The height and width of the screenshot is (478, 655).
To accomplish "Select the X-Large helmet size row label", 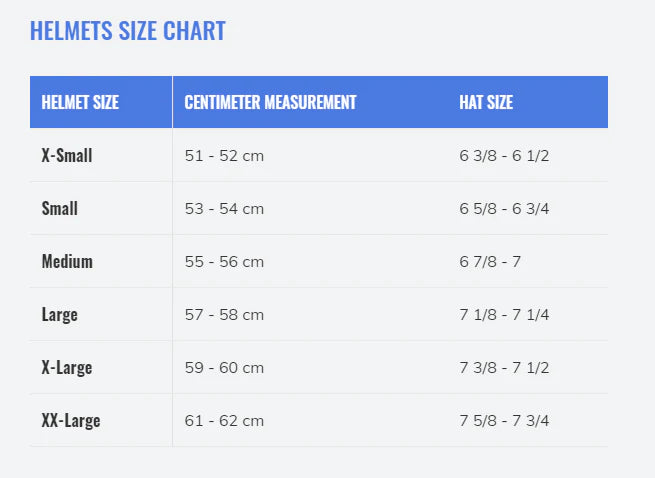I will tap(67, 368).
